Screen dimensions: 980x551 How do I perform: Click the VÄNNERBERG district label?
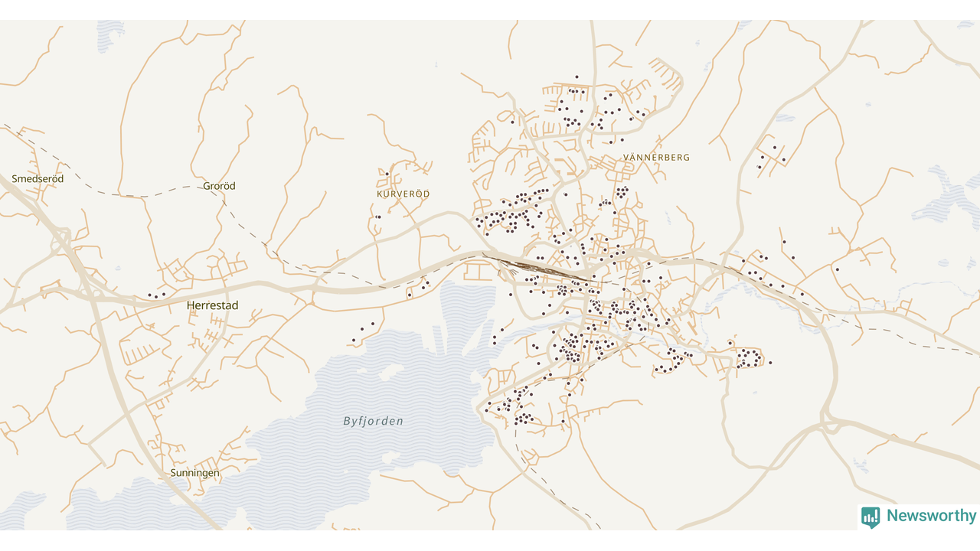(657, 157)
